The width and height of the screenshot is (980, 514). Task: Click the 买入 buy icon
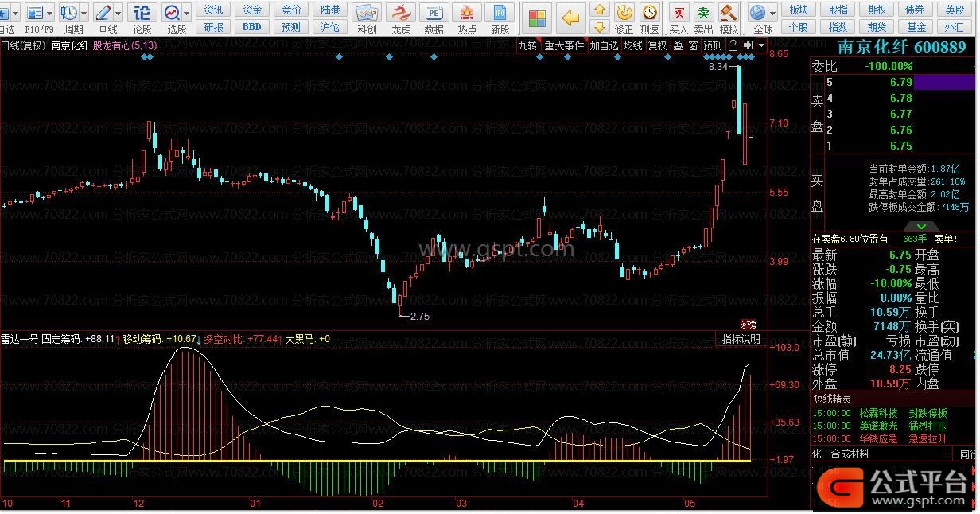click(x=678, y=12)
